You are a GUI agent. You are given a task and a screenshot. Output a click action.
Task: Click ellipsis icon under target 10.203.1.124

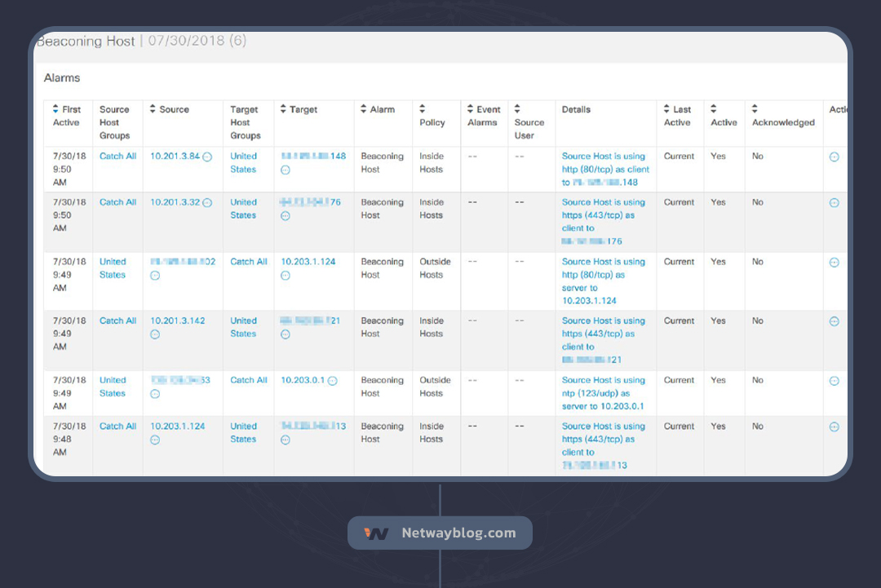(286, 276)
